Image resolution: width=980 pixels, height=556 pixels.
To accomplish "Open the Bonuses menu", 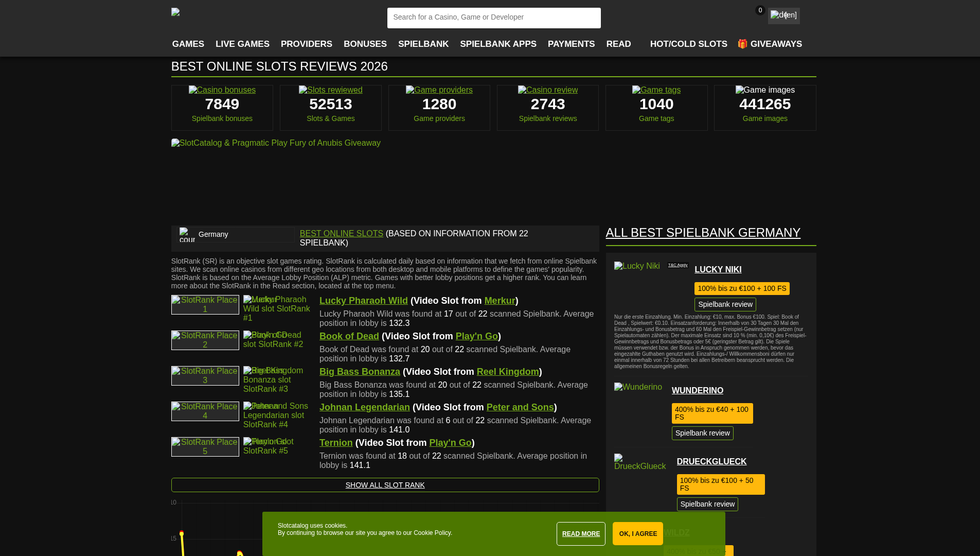I will (x=365, y=44).
